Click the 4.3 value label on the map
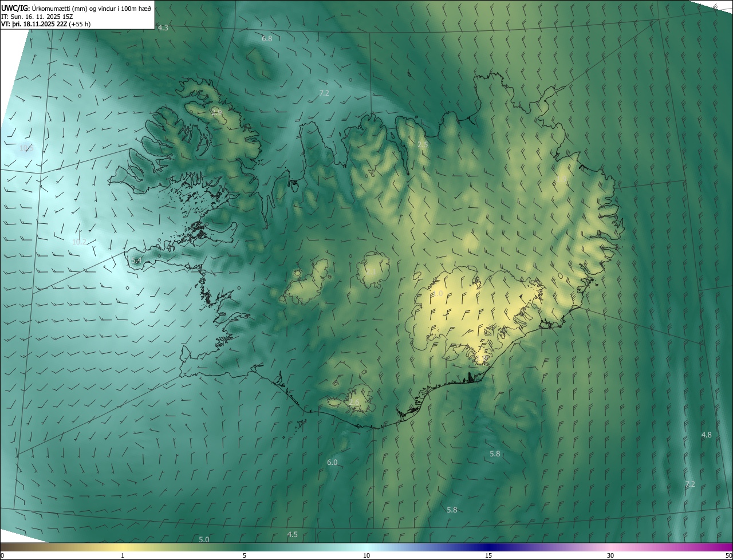The width and height of the screenshot is (733, 560). 163,28
